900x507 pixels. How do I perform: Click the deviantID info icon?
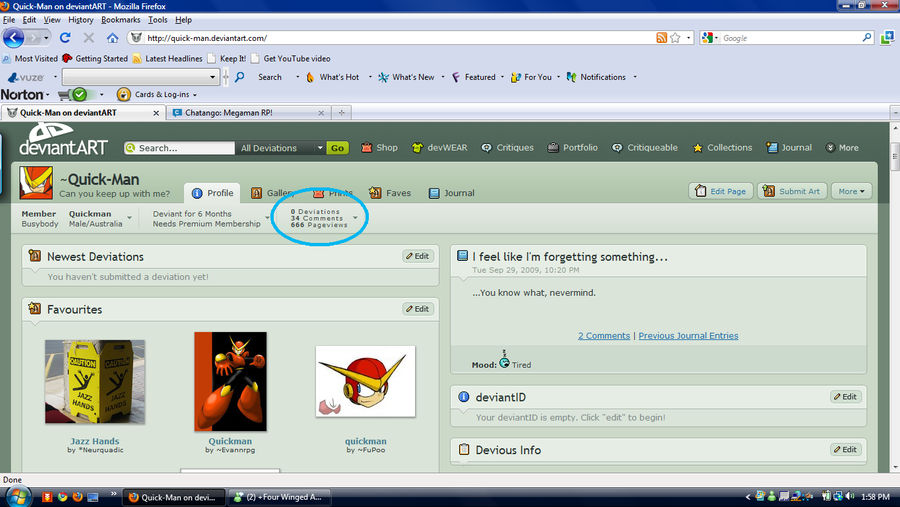click(464, 397)
